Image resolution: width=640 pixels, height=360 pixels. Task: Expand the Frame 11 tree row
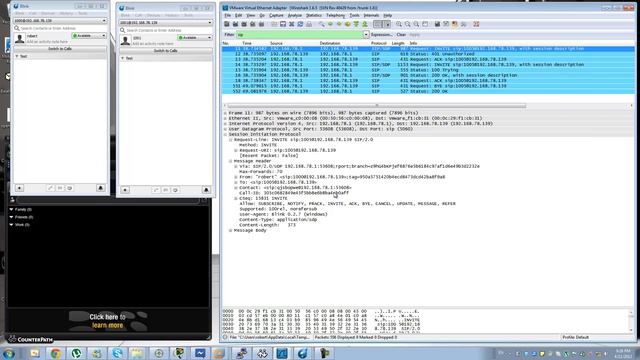click(225, 113)
